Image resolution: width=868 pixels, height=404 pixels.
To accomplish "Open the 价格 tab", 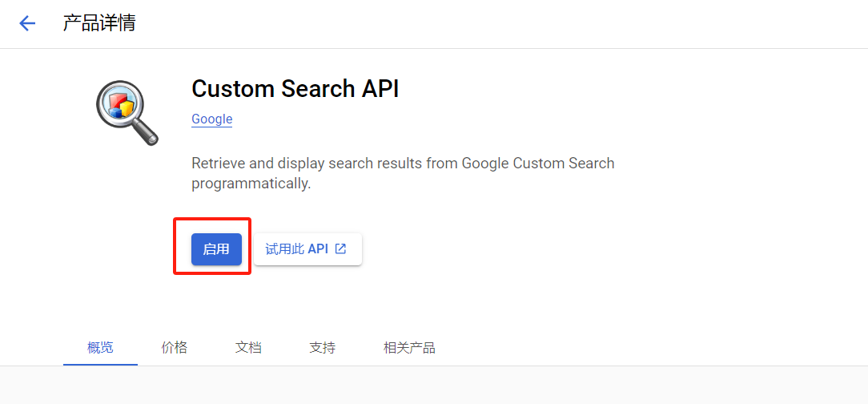I will click(175, 348).
